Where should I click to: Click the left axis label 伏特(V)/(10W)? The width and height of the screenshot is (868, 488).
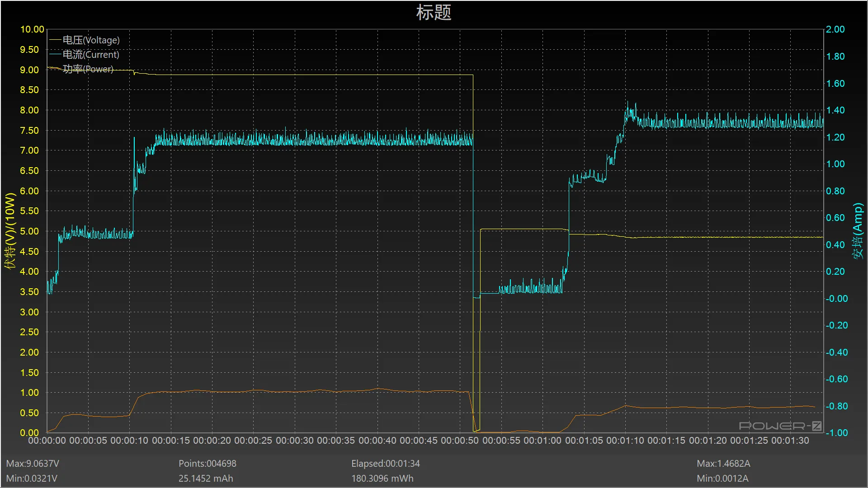click(x=10, y=231)
